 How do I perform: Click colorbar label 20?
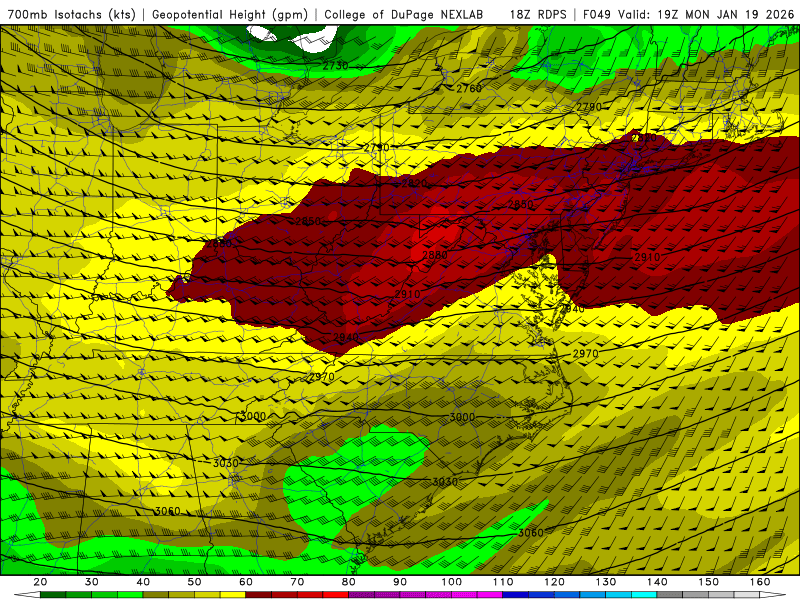pos(40,582)
